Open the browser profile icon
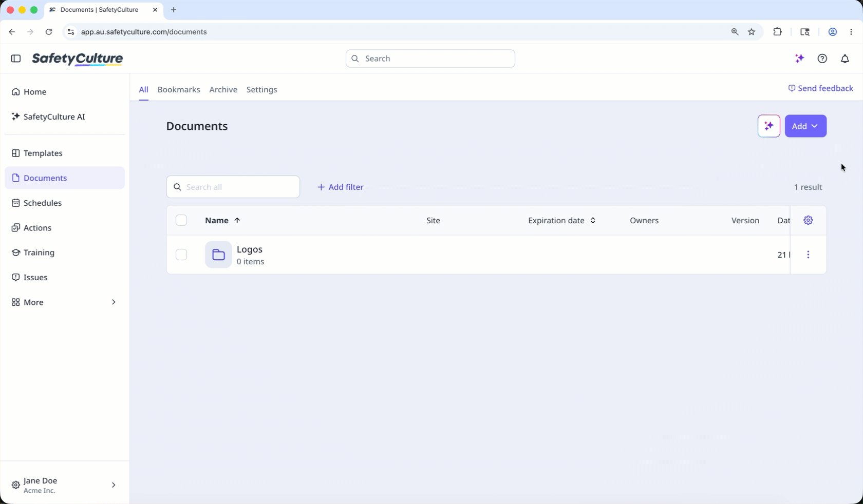This screenshot has height=504, width=863. coord(833,32)
